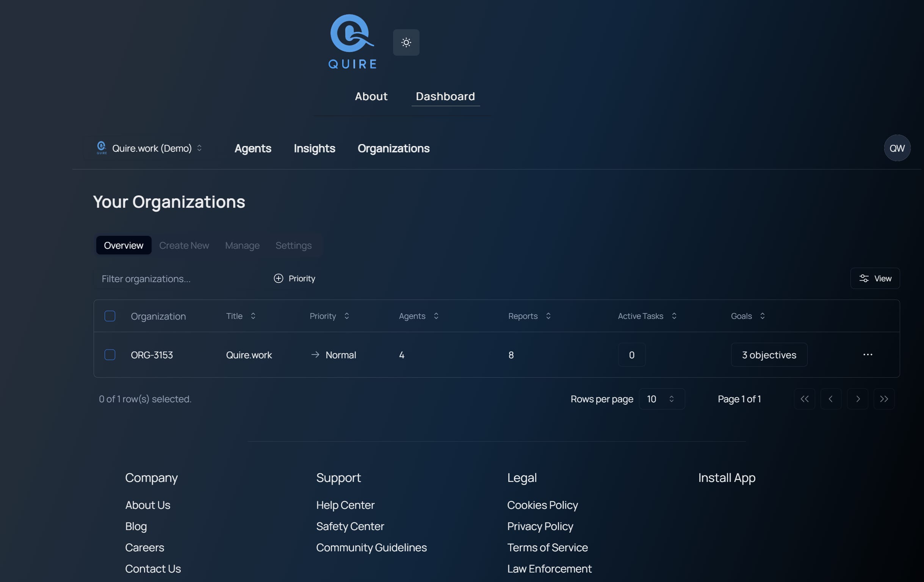924x582 pixels.
Task: Open the Priority filter with plus icon
Action: click(294, 278)
